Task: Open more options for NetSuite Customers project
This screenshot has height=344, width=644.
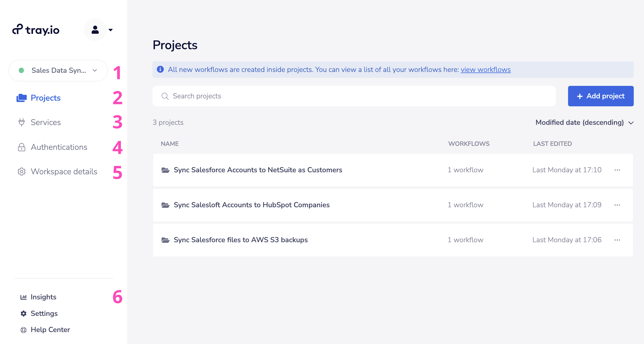Action: (x=617, y=170)
